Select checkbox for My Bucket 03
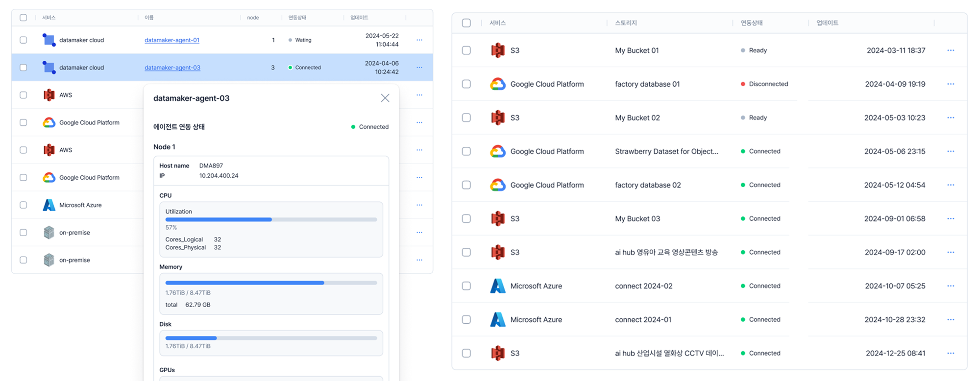The image size is (980, 381). pos(466,218)
